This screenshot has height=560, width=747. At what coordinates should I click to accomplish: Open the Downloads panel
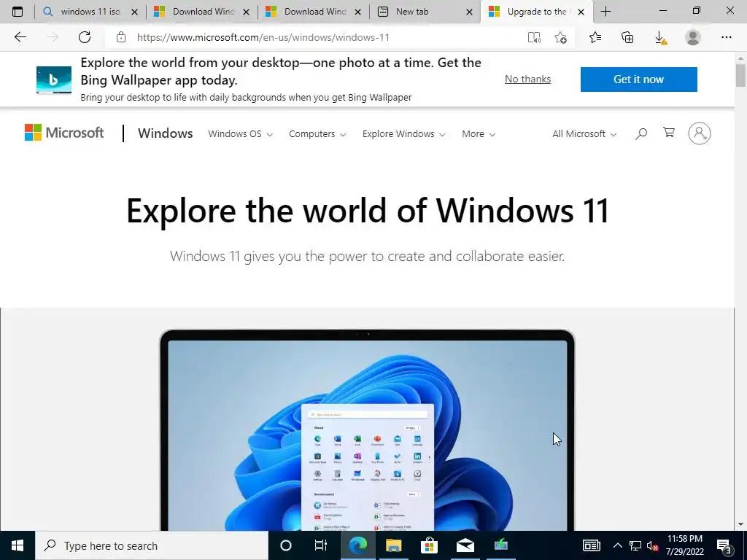(x=660, y=38)
